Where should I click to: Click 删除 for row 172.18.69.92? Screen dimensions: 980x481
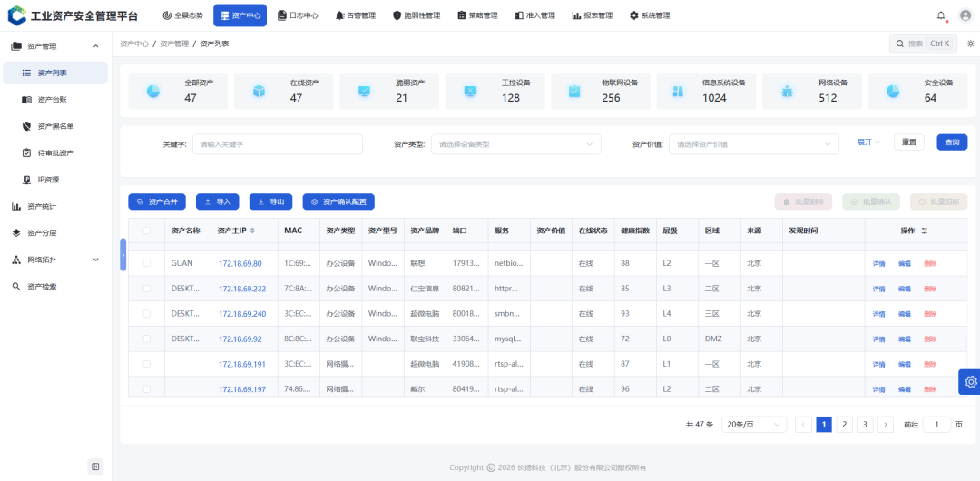coord(930,339)
